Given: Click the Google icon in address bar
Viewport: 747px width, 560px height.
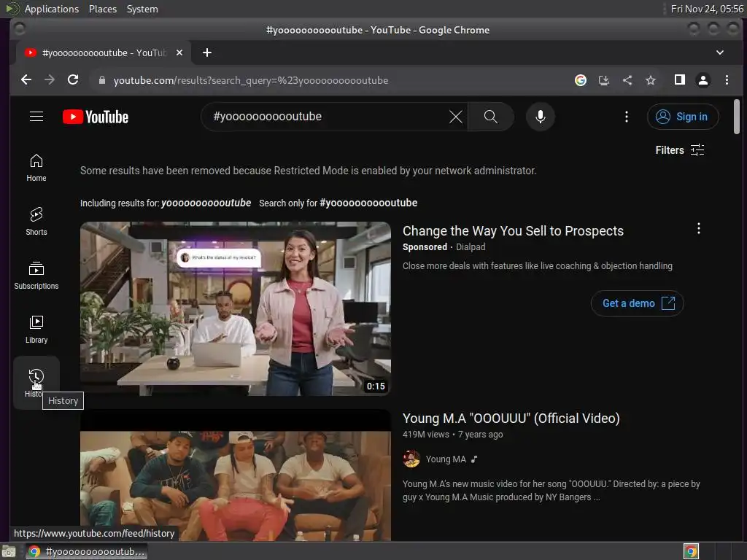Looking at the screenshot, I should (580, 80).
